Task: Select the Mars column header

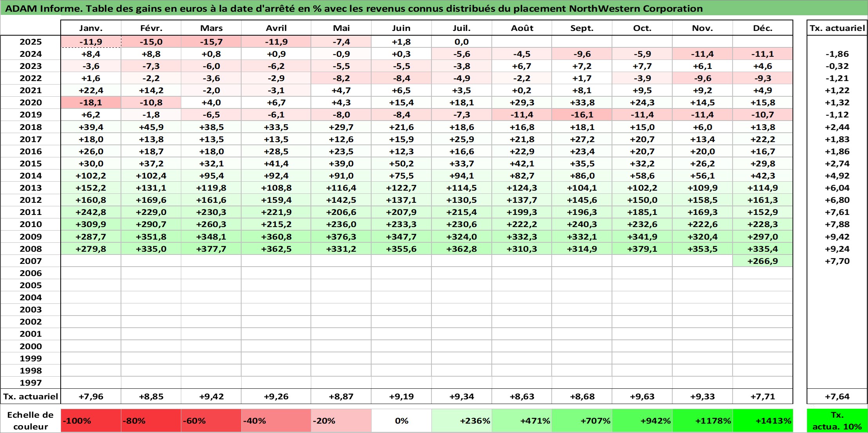Action: (211, 28)
